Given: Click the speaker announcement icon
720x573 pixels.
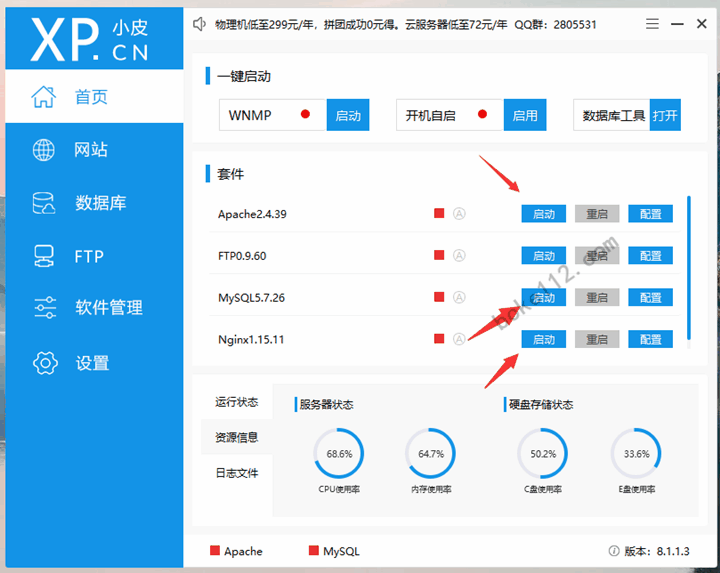Looking at the screenshot, I should pyautogui.click(x=199, y=24).
